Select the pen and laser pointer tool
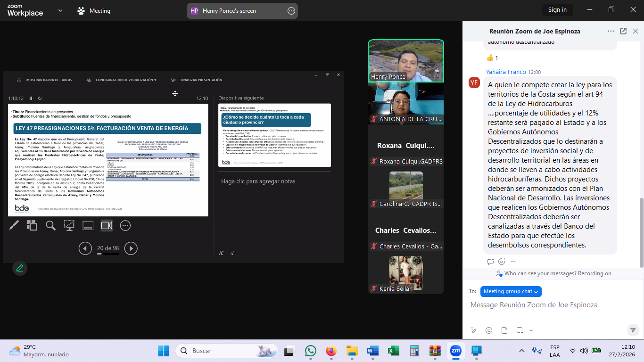 pyautogui.click(x=14, y=226)
